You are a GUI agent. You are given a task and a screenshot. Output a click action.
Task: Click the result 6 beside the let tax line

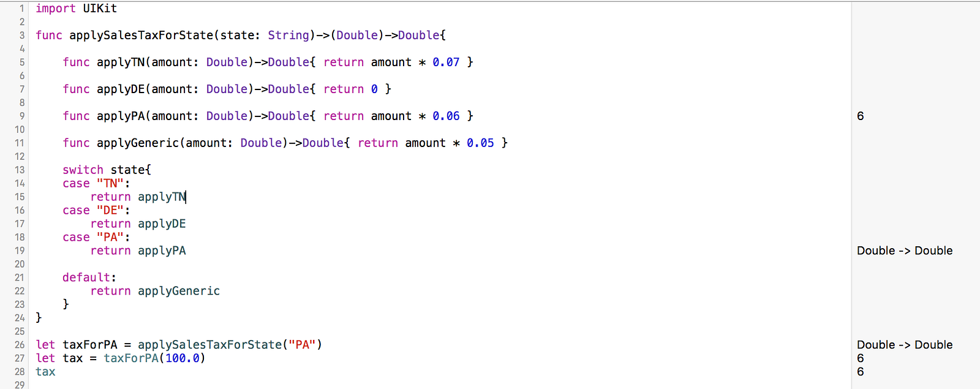[x=861, y=358]
